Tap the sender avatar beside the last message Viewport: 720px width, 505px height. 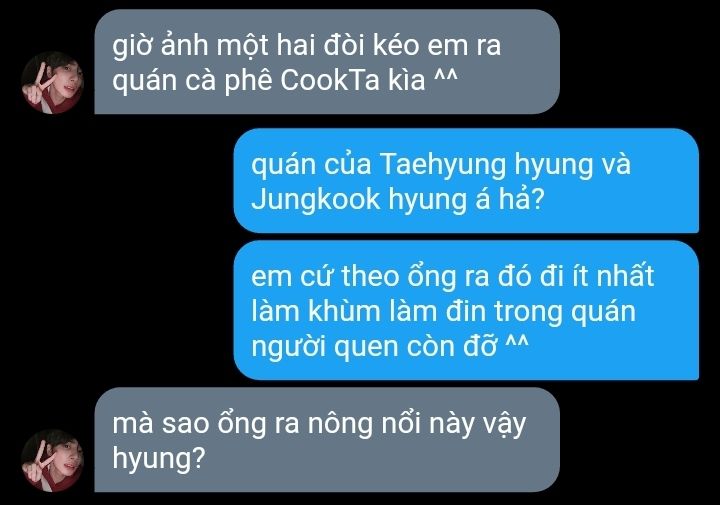pyautogui.click(x=52, y=460)
